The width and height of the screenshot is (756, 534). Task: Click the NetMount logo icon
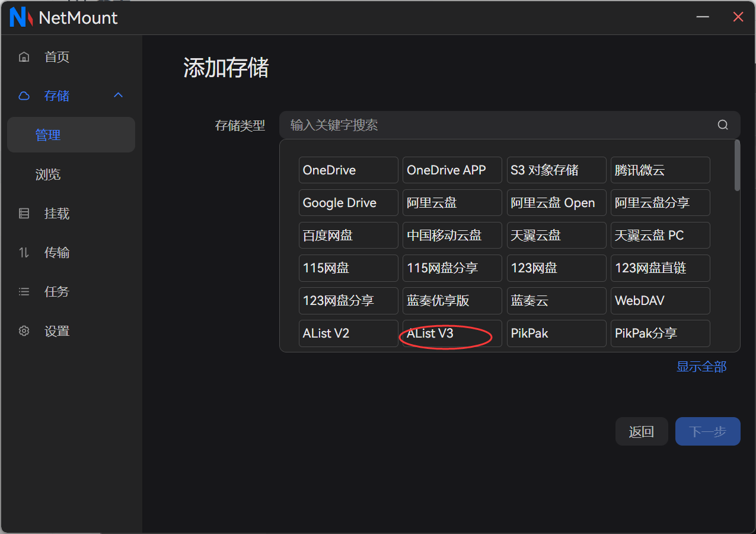21,18
